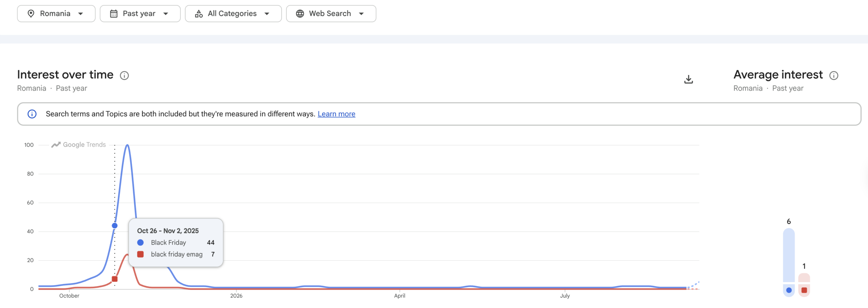Image resolution: width=868 pixels, height=308 pixels.
Task: Click the value 44 in the tooltip
Action: pyautogui.click(x=211, y=243)
